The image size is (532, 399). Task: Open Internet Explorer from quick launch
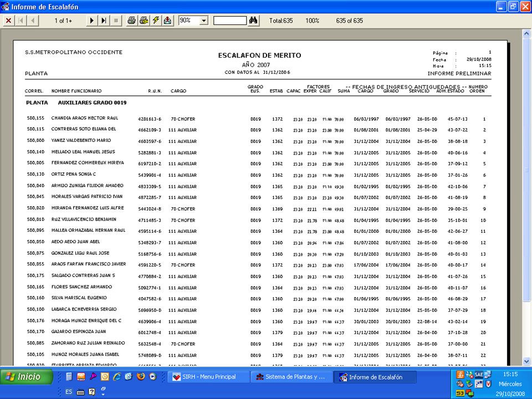(117, 377)
